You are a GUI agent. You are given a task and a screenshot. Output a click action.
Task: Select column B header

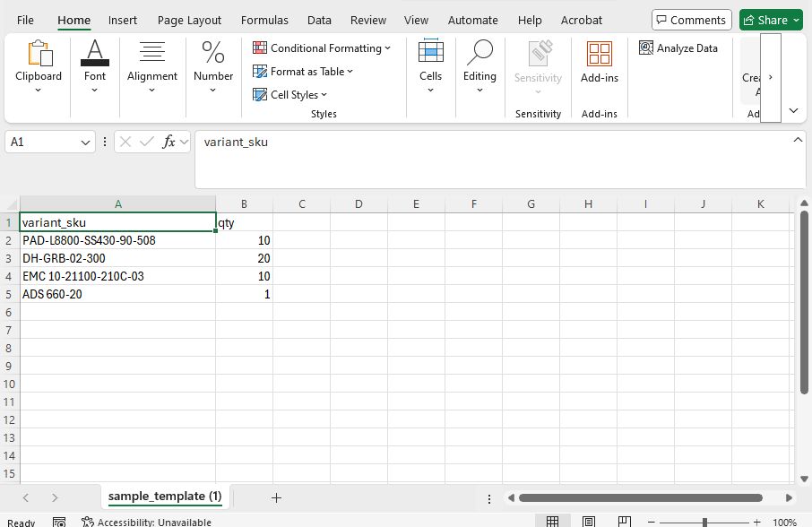coord(244,204)
